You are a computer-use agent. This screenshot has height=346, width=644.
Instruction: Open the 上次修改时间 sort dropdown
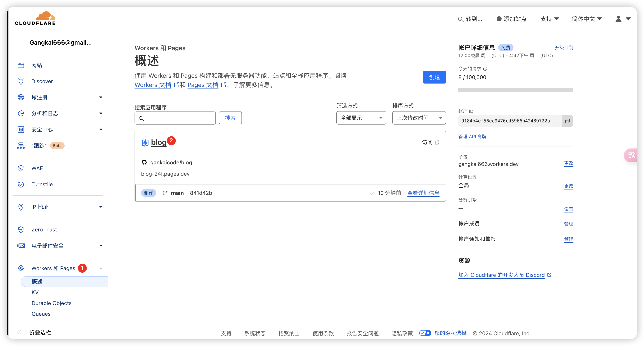(x=419, y=118)
